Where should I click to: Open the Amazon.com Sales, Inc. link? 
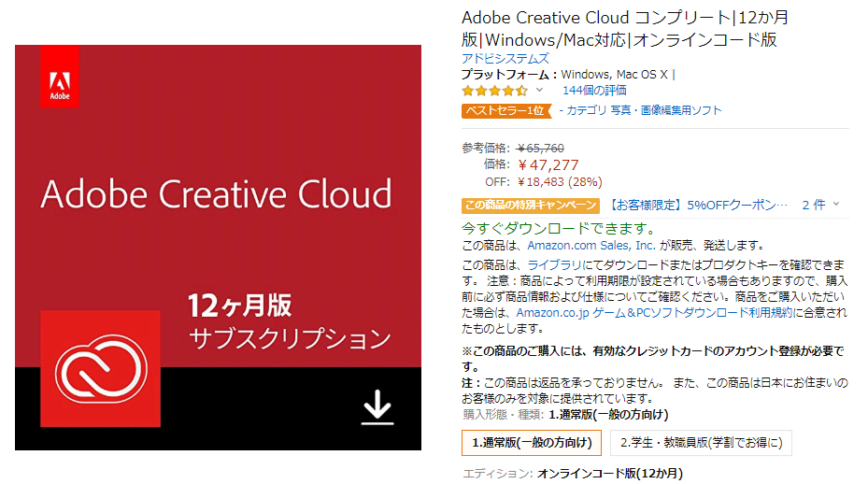(x=591, y=246)
